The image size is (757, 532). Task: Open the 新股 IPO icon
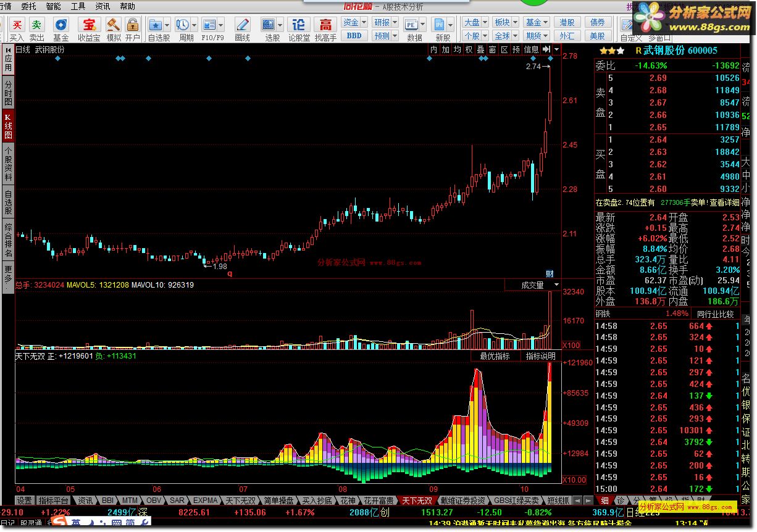click(440, 25)
